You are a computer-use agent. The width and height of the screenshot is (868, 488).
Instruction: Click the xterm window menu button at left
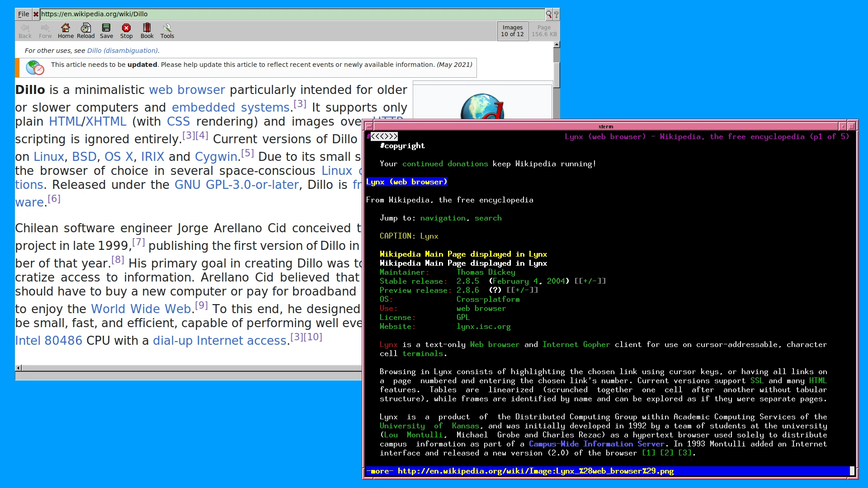369,127
